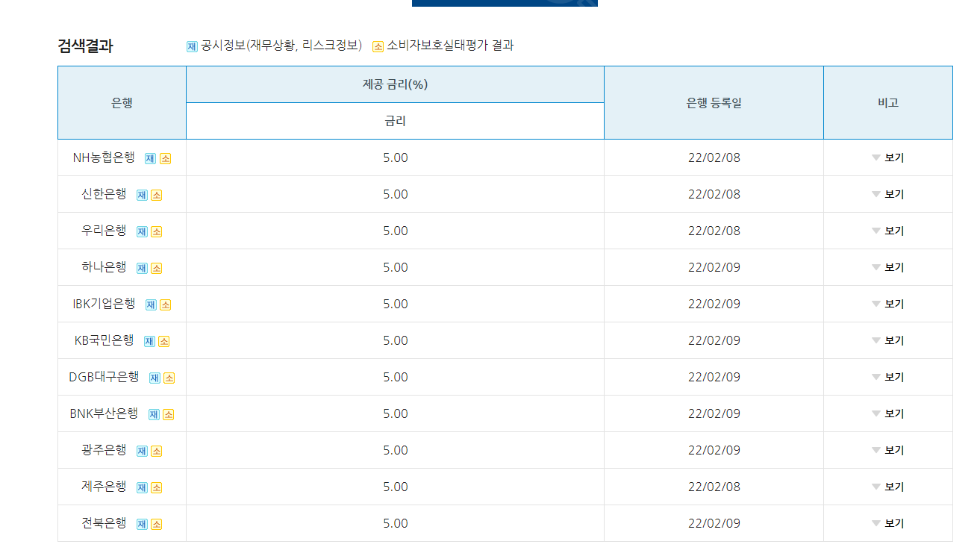
Task: Show 보기 details for 전북은행
Action: coord(887,523)
